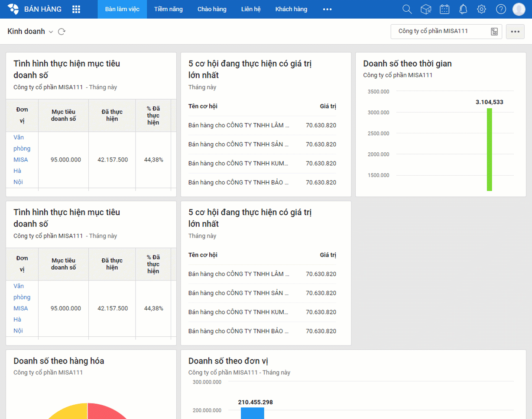Click the Doanh số theo thời gian title
The width and height of the screenshot is (532, 419).
[x=407, y=64]
